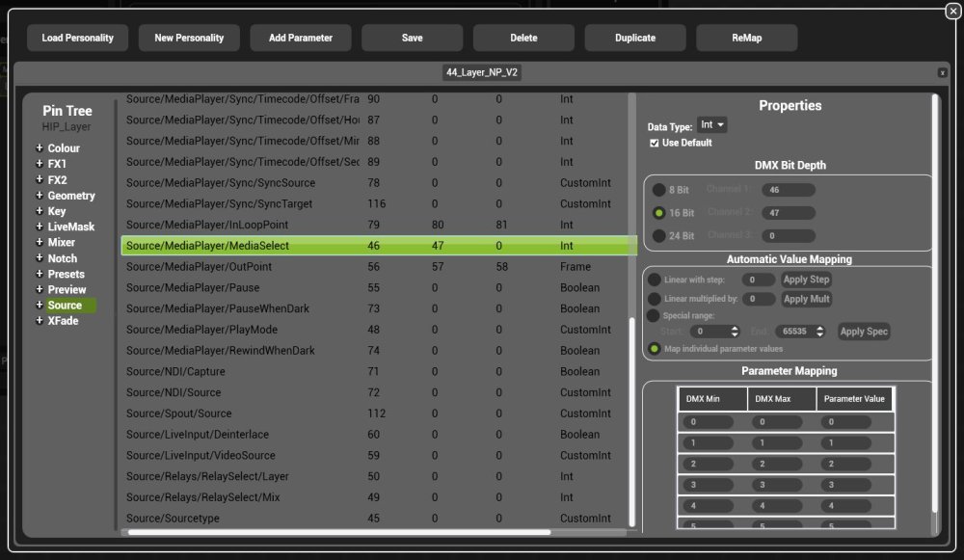Open the ReMap function

(x=747, y=38)
